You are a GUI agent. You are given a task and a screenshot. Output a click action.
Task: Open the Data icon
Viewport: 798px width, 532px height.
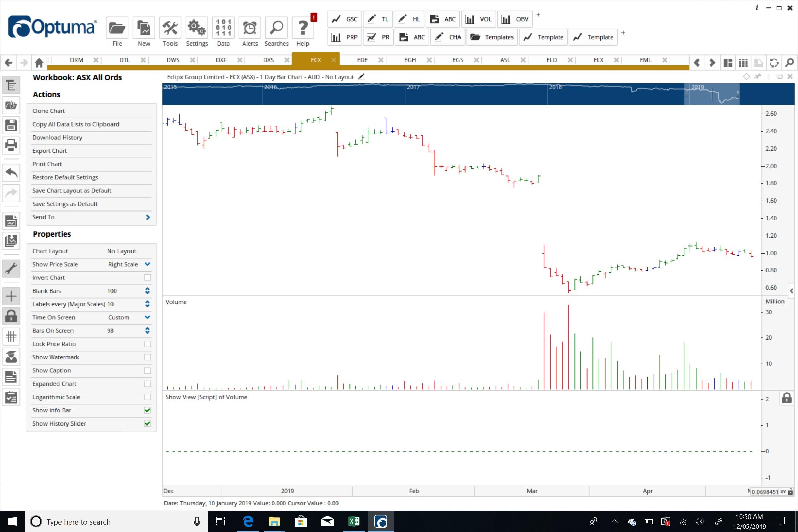(x=223, y=28)
